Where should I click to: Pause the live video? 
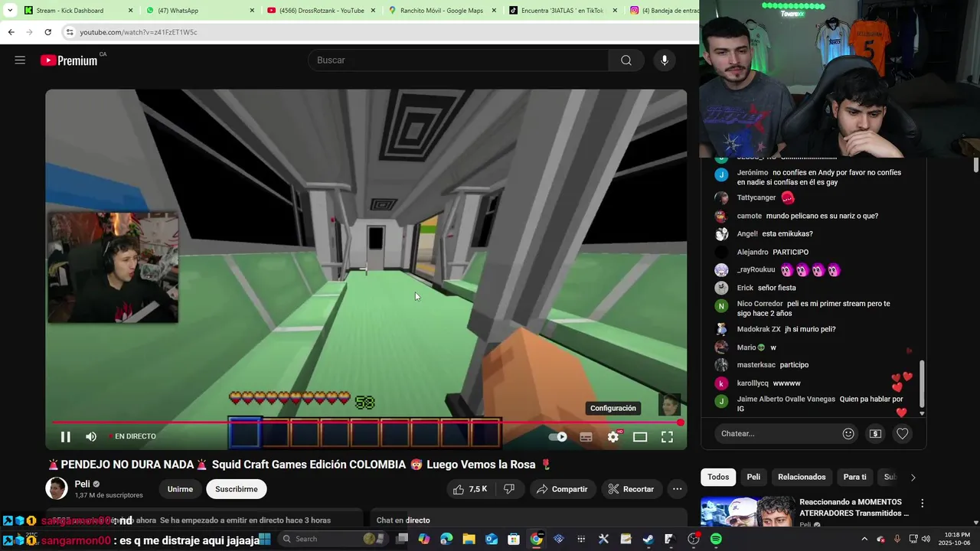(65, 437)
